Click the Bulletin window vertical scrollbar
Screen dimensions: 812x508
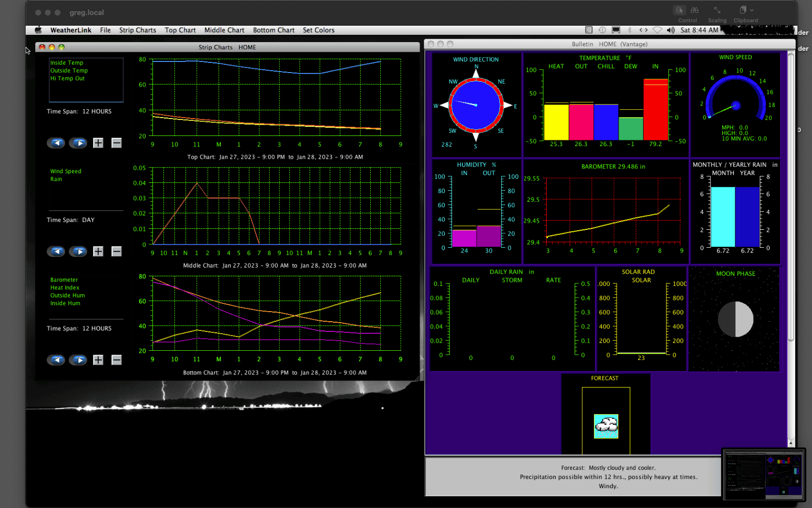point(791,197)
